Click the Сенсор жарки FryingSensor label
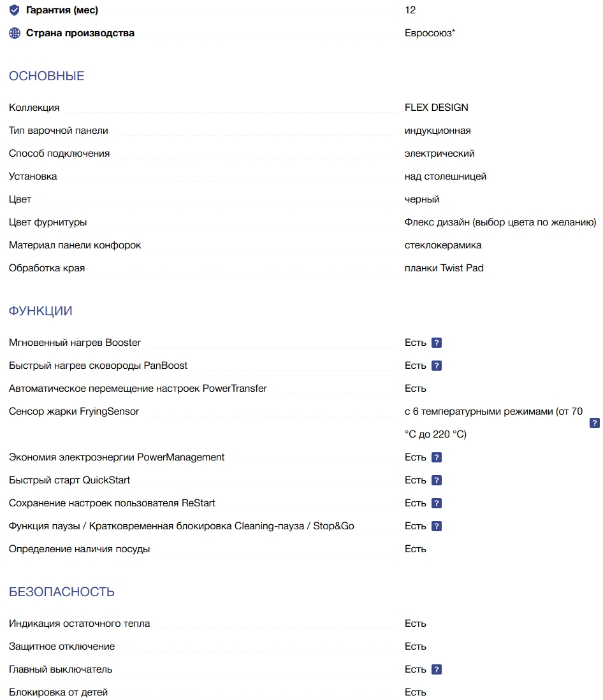This screenshot has height=700, width=603. 74,411
